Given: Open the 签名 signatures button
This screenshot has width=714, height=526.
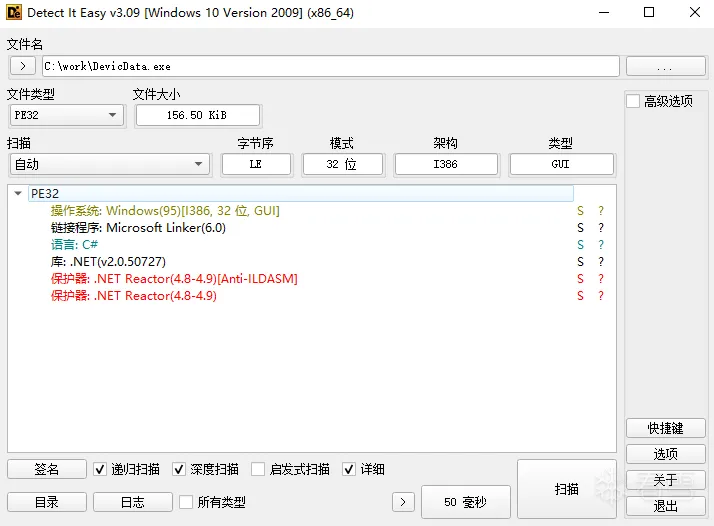Looking at the screenshot, I should tap(47, 469).
